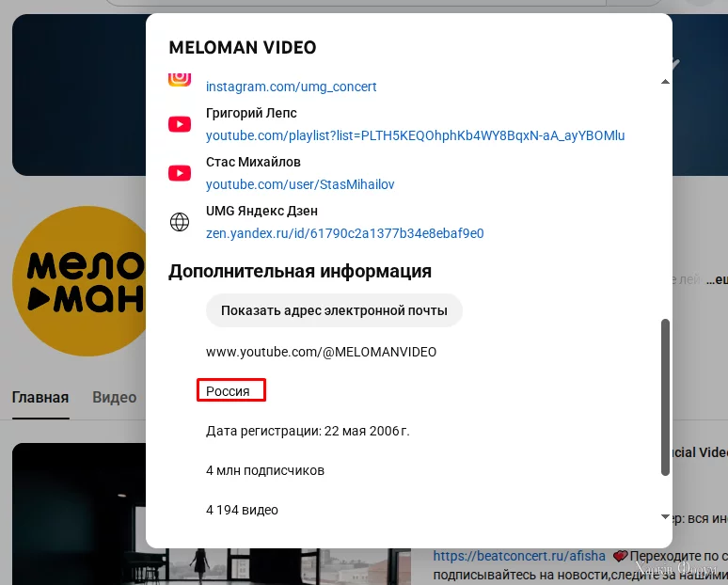Click the Россия country text
The width and height of the screenshot is (728, 585).
pyautogui.click(x=228, y=391)
